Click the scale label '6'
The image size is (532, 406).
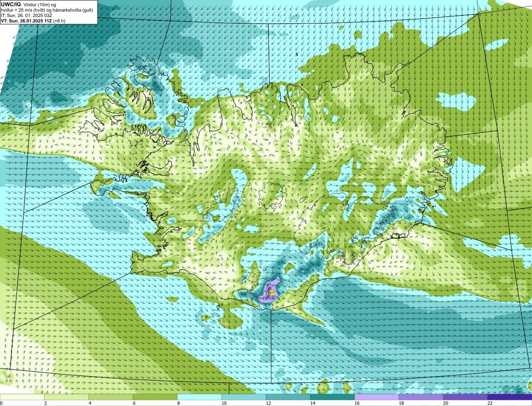click(x=134, y=403)
